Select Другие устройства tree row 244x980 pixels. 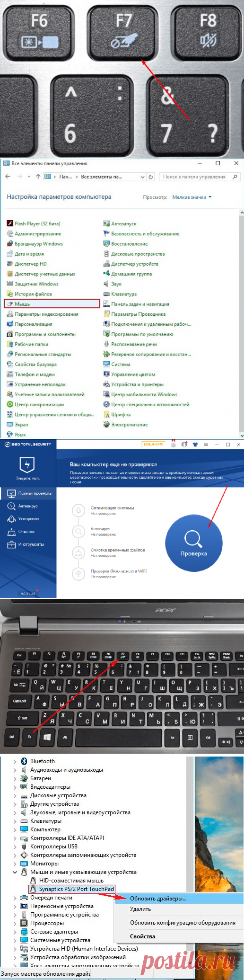(x=54, y=804)
